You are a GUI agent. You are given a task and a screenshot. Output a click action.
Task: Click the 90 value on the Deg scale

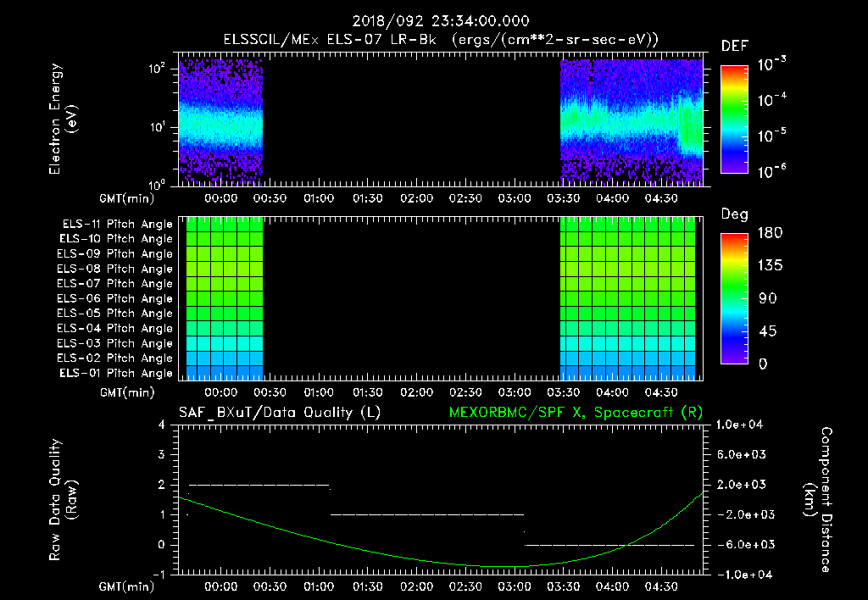pos(768,299)
